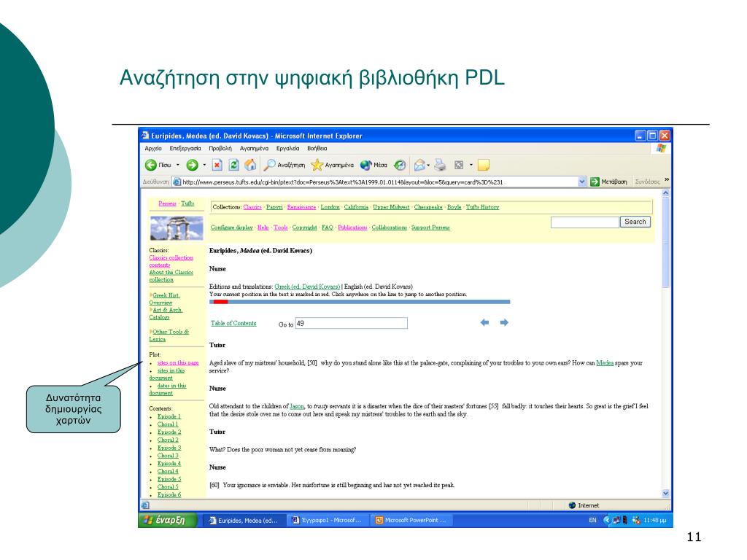Viewport: 747px width, 560px height.
Task: Open the Αγαπημένα menu in menu bar
Action: point(254,149)
